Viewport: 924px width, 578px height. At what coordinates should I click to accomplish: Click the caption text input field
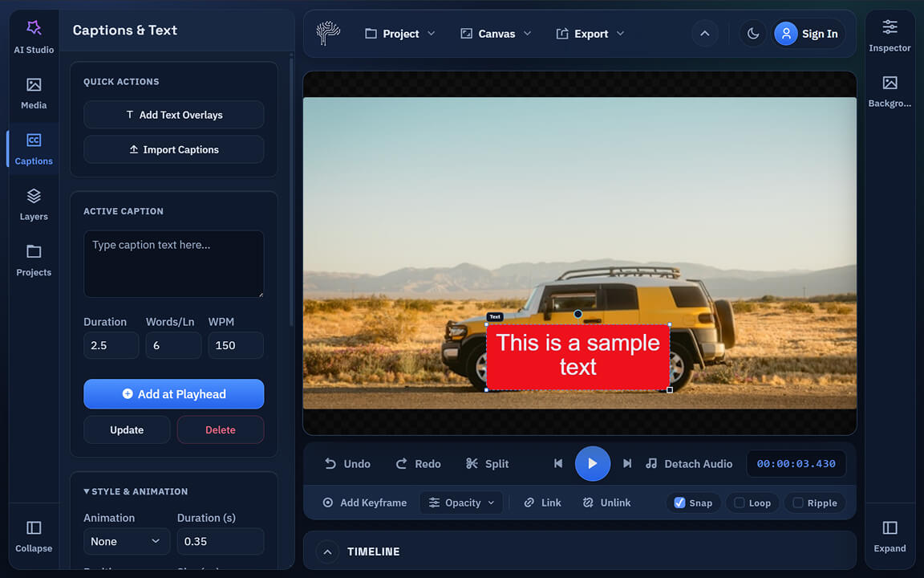pyautogui.click(x=173, y=263)
